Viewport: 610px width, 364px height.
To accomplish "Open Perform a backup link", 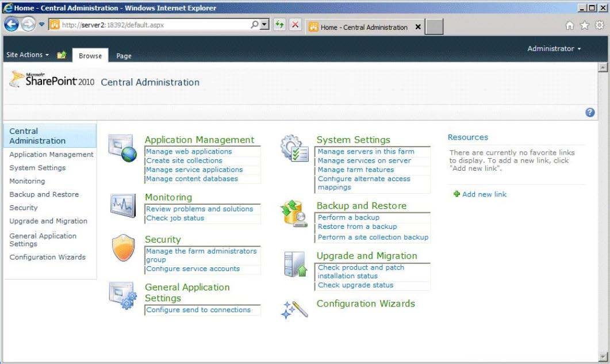I will click(x=348, y=217).
